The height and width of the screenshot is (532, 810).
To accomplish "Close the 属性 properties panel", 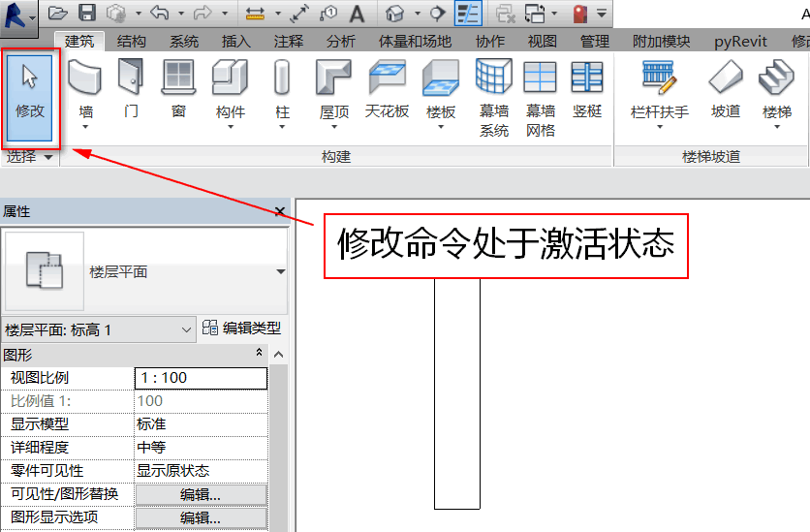I will (x=280, y=211).
